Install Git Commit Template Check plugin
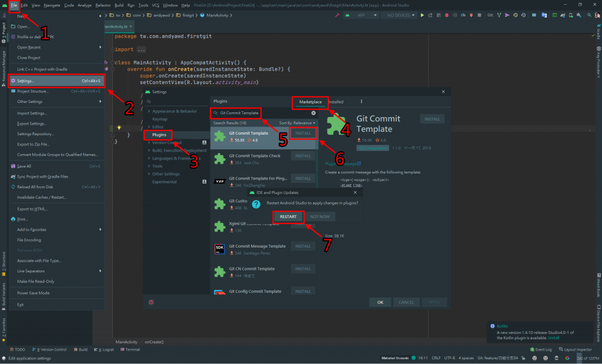Image resolution: width=602 pixels, height=364 pixels. 303,156
